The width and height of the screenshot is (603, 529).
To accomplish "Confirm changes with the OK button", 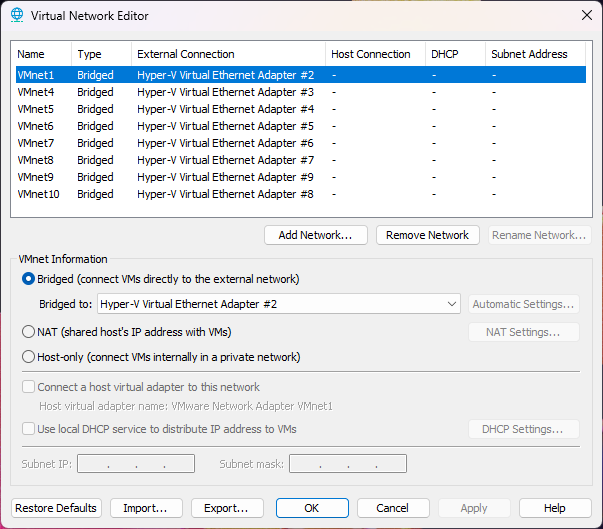I will tap(312, 508).
